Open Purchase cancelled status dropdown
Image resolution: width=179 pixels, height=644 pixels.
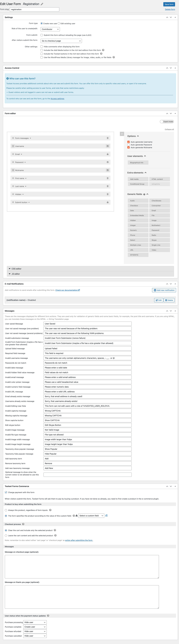35,636
